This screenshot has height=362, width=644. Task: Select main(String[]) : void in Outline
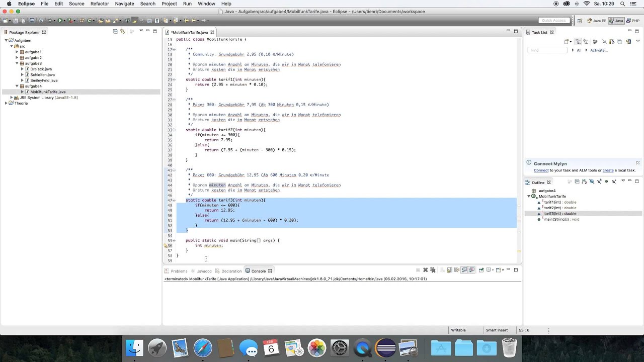tap(561, 219)
